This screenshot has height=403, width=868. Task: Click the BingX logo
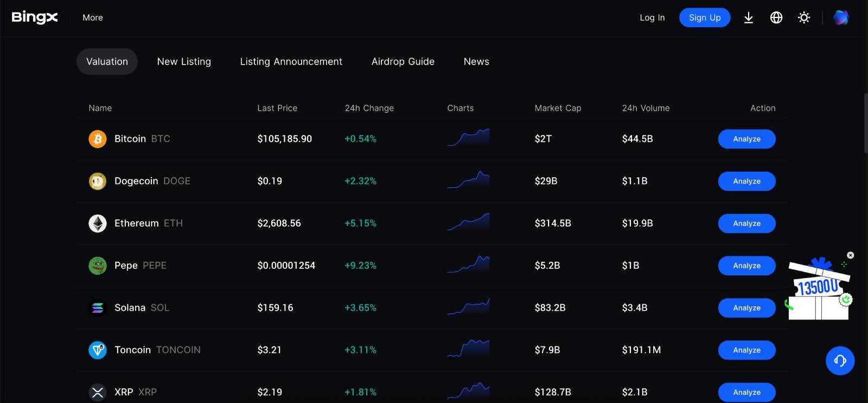pyautogui.click(x=35, y=17)
